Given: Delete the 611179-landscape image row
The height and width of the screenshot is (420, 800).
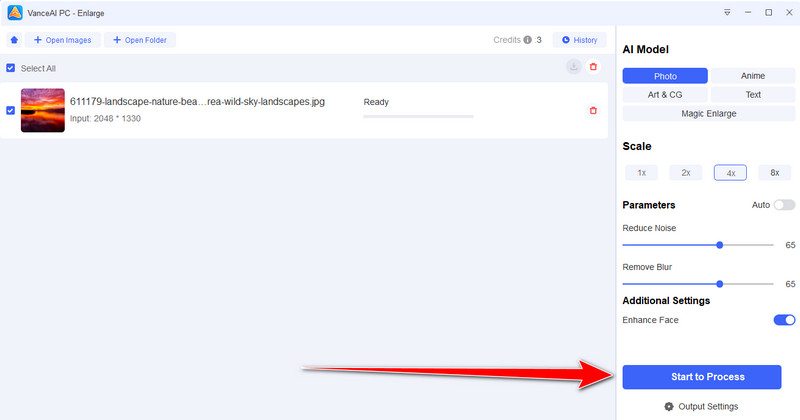Looking at the screenshot, I should click(593, 110).
